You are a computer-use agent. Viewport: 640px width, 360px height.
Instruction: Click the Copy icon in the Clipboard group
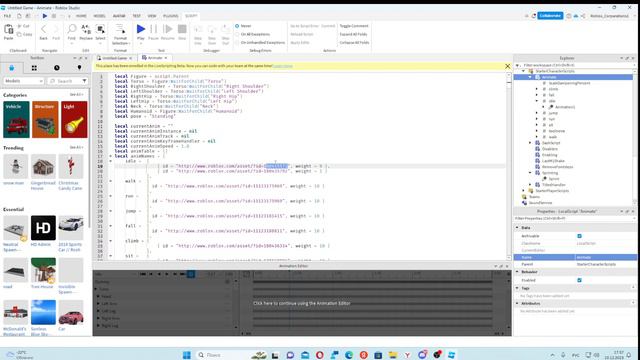(x=20, y=34)
